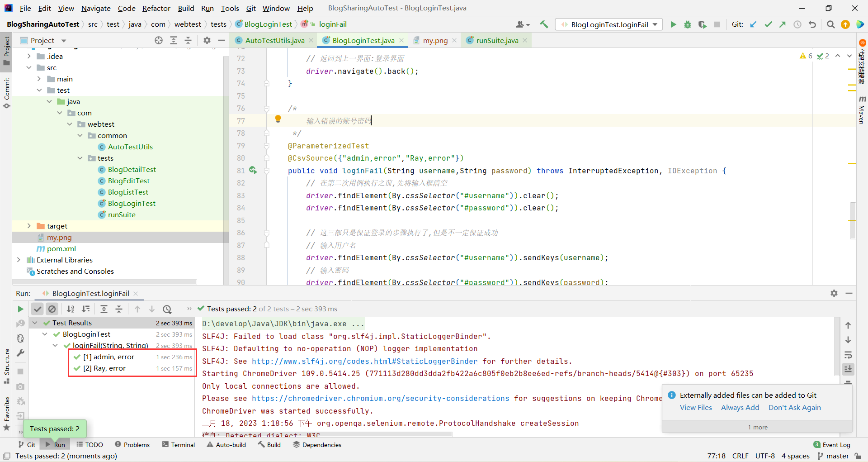Run BlogLoginTest.loginFail with the green Run icon

(x=673, y=24)
